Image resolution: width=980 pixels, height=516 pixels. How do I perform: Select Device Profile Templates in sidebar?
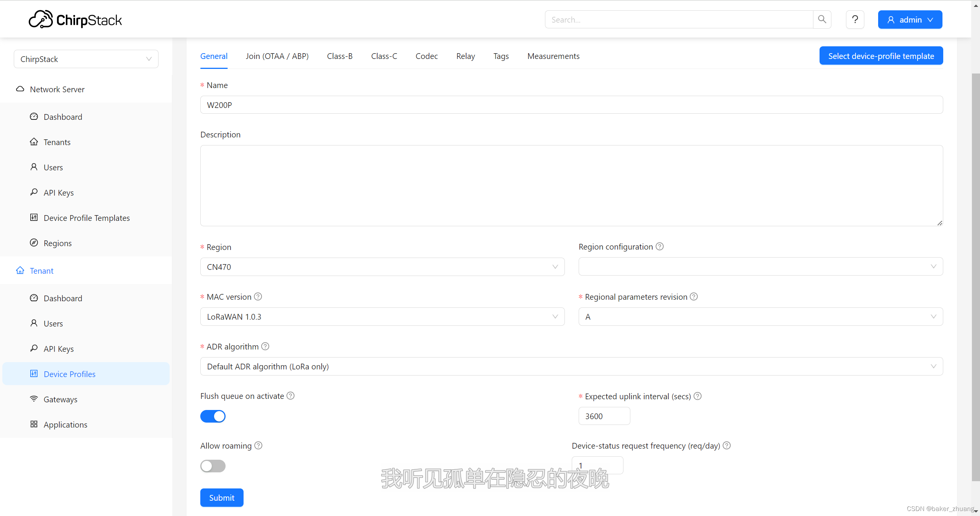click(x=87, y=217)
